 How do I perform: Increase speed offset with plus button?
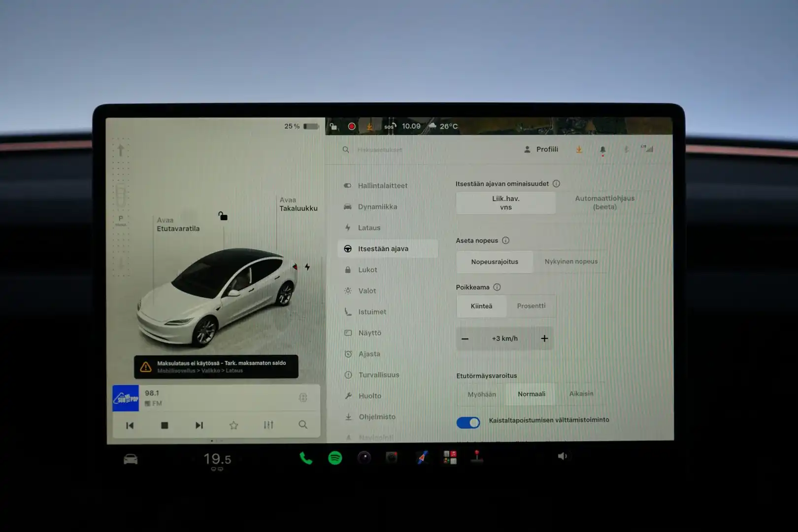(x=544, y=338)
